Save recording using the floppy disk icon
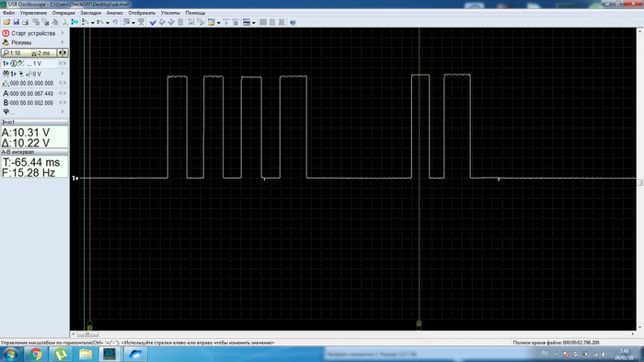The image size is (644, 362). click(x=16, y=22)
